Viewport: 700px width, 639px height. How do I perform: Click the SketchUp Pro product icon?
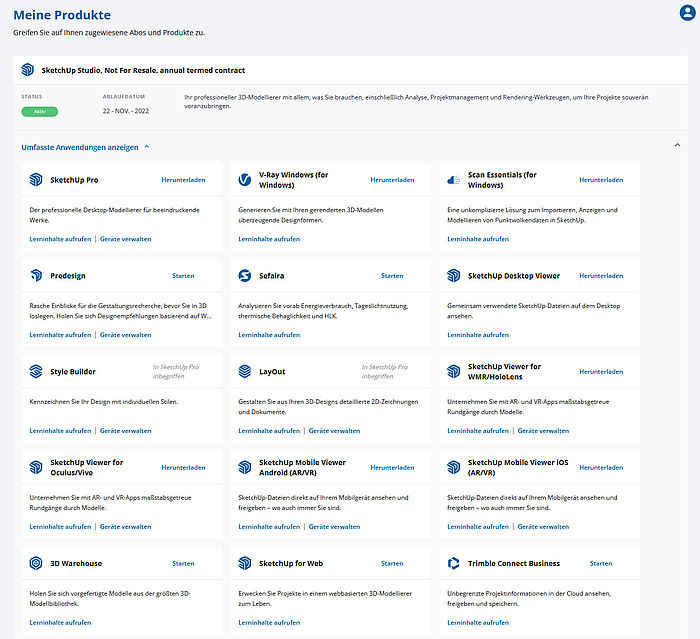pos(36,180)
